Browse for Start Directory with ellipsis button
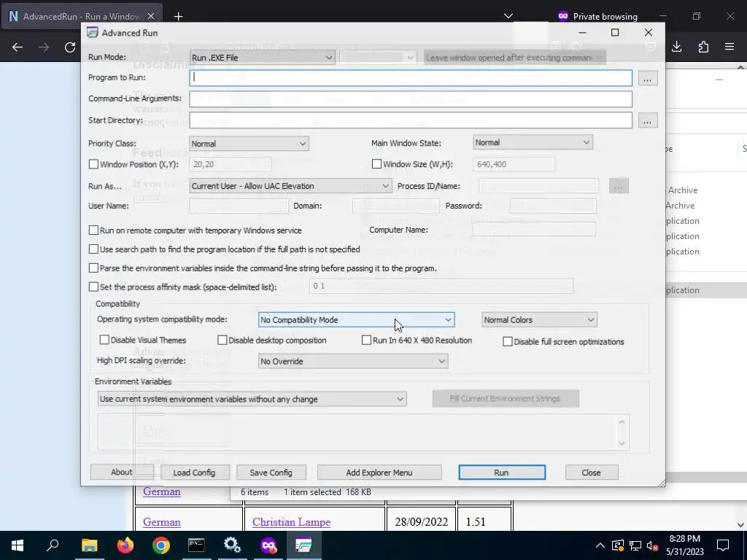Screen dimensions: 747x560 tap(647, 120)
